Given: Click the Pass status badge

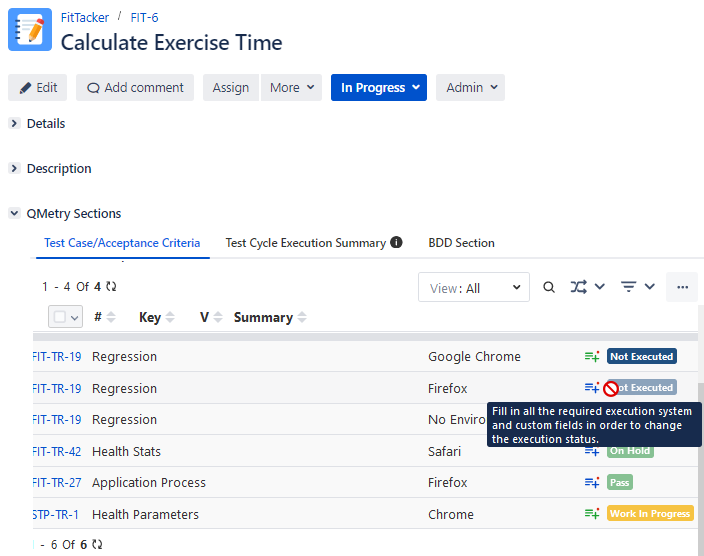Looking at the screenshot, I should 620,482.
